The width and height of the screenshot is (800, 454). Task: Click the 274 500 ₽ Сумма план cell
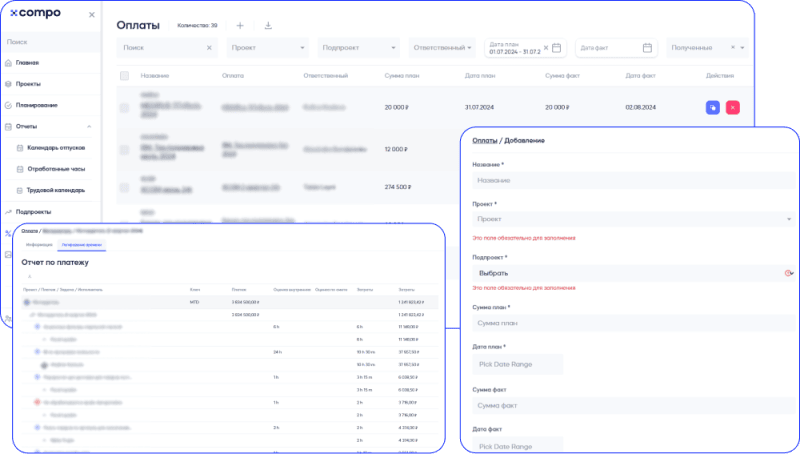click(x=398, y=187)
